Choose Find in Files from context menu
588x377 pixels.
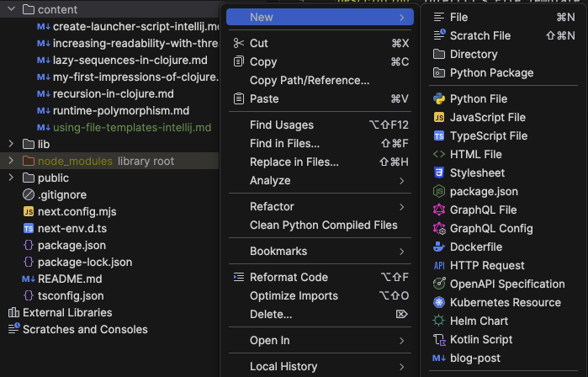(284, 144)
